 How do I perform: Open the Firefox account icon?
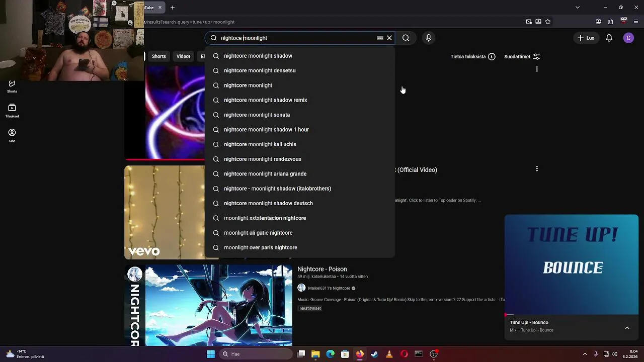click(x=598, y=22)
